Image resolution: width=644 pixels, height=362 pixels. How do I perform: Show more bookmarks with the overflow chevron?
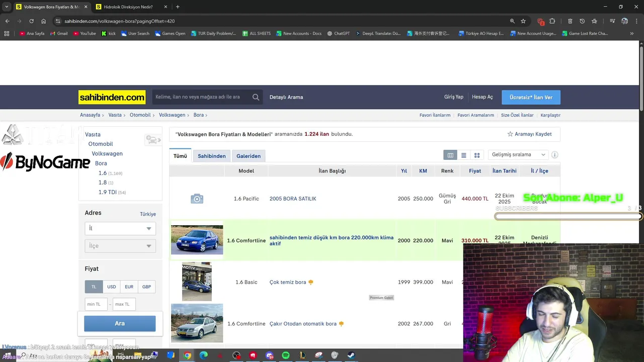tap(631, 34)
